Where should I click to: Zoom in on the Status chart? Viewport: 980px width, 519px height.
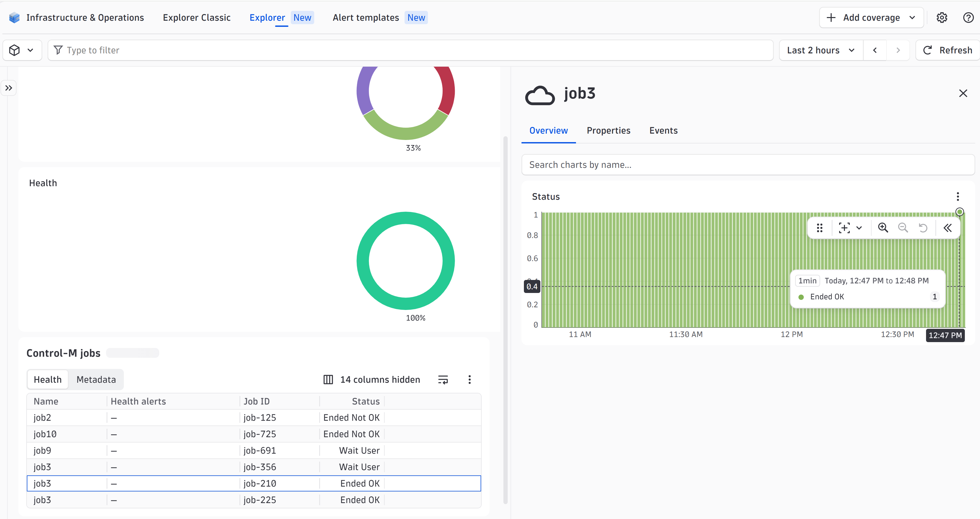pyautogui.click(x=883, y=228)
